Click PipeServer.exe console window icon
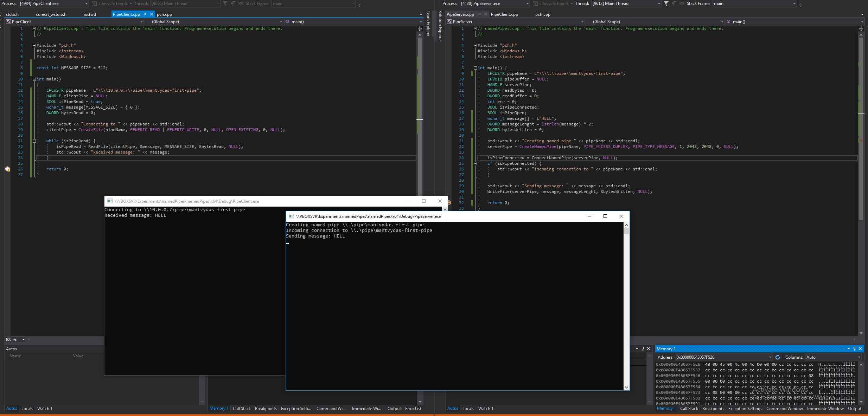The height and width of the screenshot is (416, 868). [x=291, y=216]
